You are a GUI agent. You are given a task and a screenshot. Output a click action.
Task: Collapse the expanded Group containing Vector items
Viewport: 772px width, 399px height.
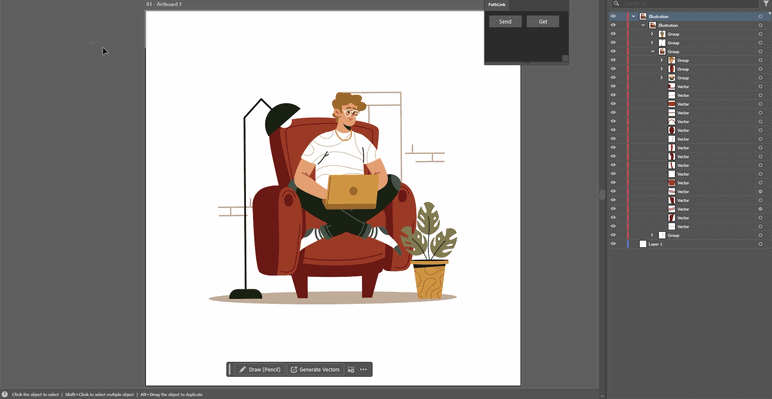(x=652, y=52)
